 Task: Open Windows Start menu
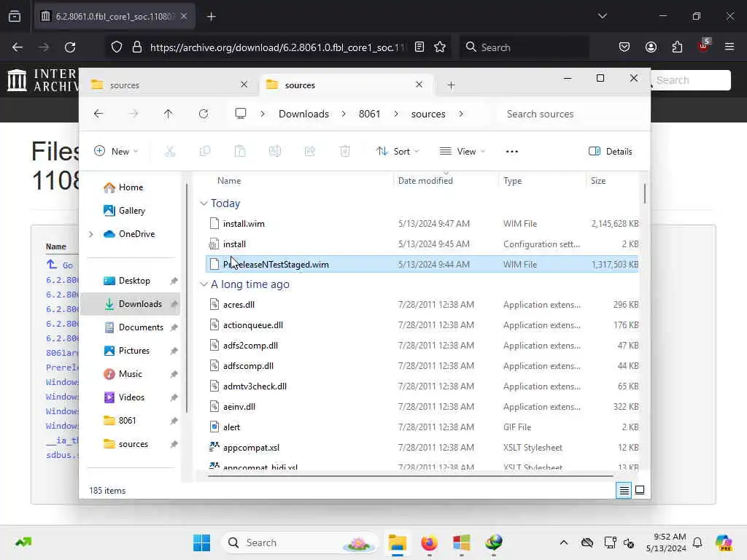click(x=201, y=542)
